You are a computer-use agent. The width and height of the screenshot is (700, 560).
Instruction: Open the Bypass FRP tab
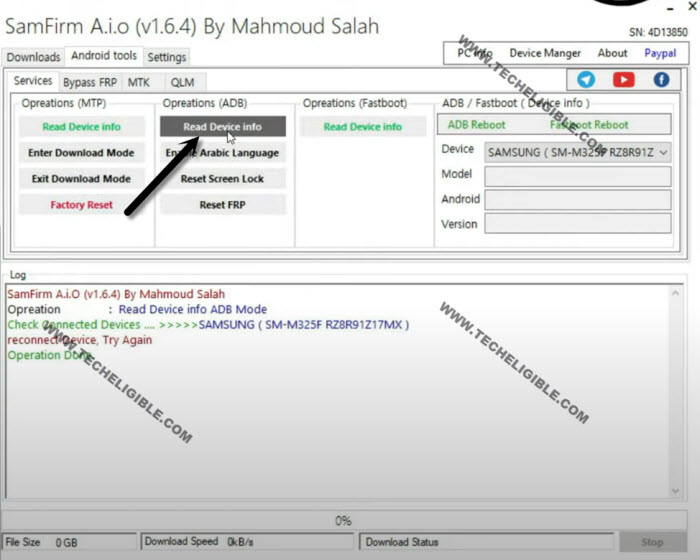[90, 83]
